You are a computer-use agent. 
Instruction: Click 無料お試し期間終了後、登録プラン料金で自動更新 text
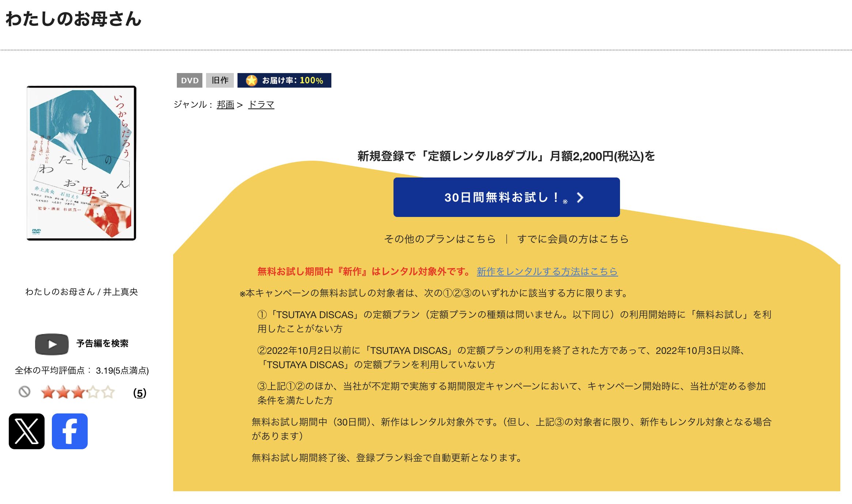(388, 458)
